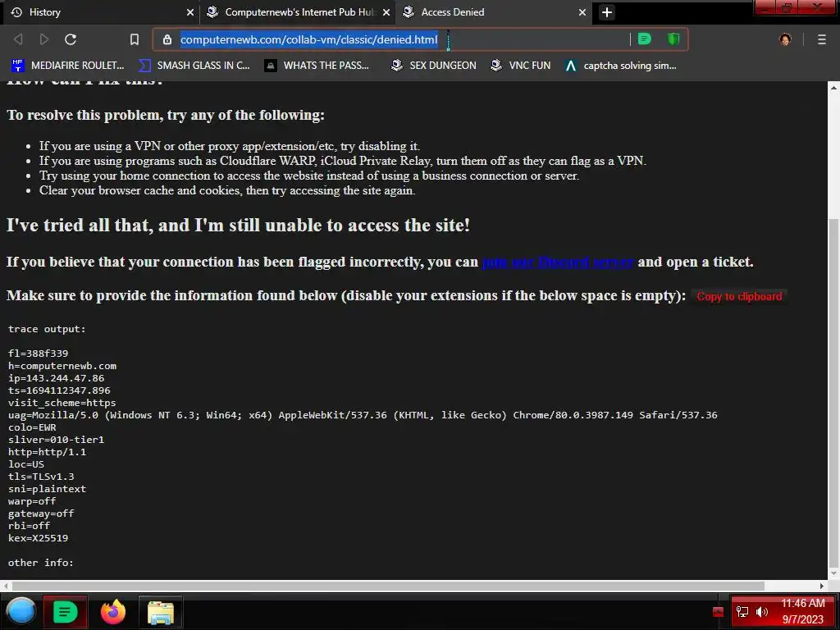This screenshot has height=630, width=840.
Task: Select the Access Denied tab
Action: 493,12
